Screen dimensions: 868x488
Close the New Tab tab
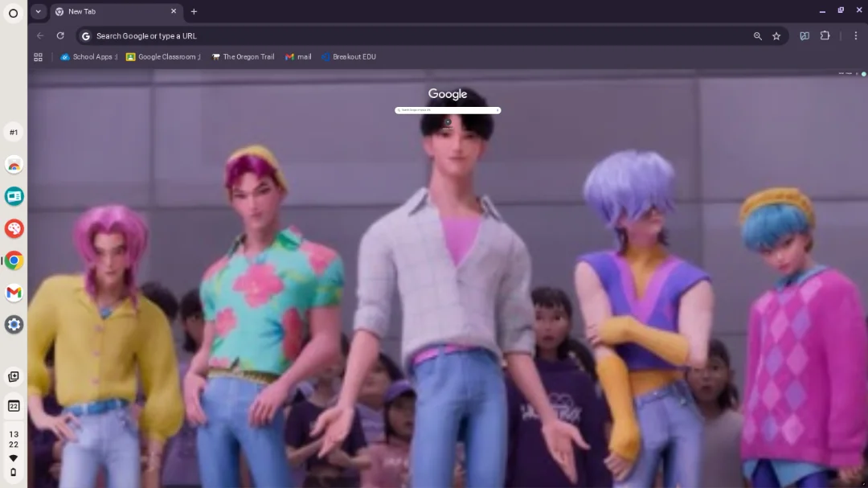(173, 11)
